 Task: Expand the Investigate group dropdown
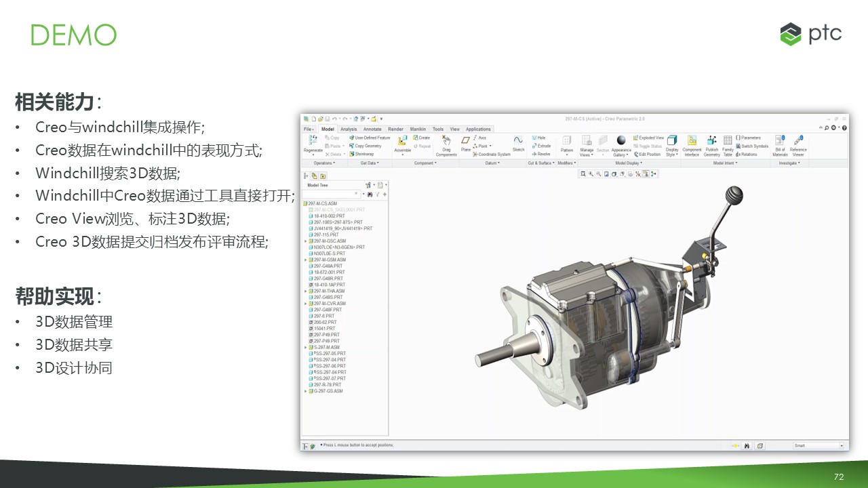point(789,163)
